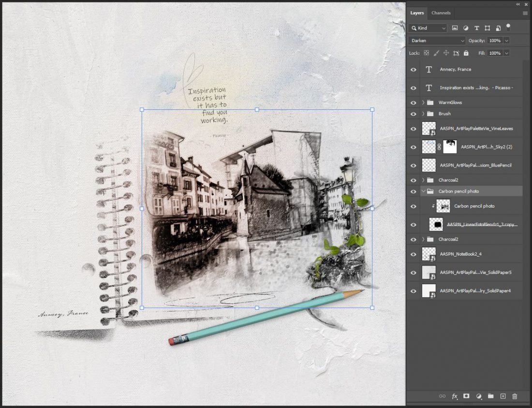
Task: Add a layer mask
Action: [x=466, y=396]
